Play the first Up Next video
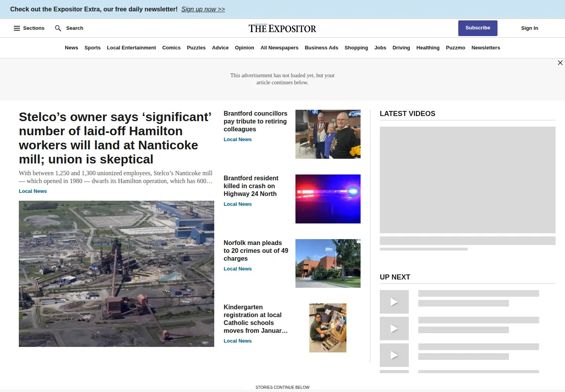 pos(394,302)
